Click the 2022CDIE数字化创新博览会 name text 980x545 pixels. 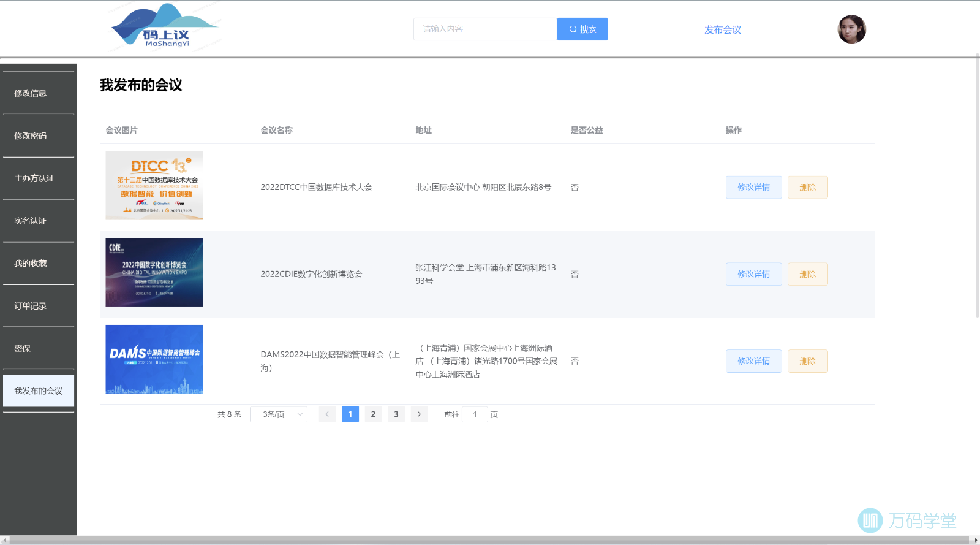(311, 274)
